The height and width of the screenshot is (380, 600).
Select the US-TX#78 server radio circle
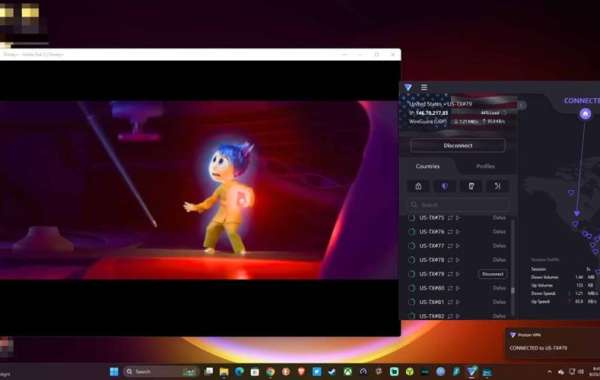point(412,260)
